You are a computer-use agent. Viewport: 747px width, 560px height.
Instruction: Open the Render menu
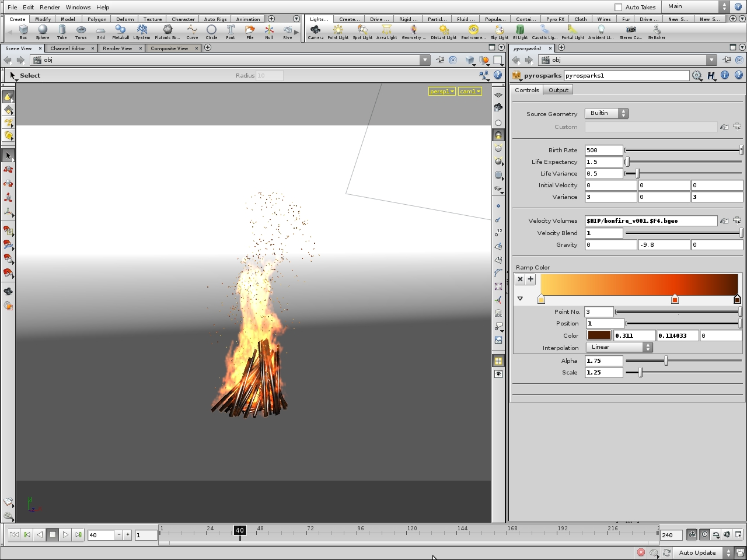point(50,7)
